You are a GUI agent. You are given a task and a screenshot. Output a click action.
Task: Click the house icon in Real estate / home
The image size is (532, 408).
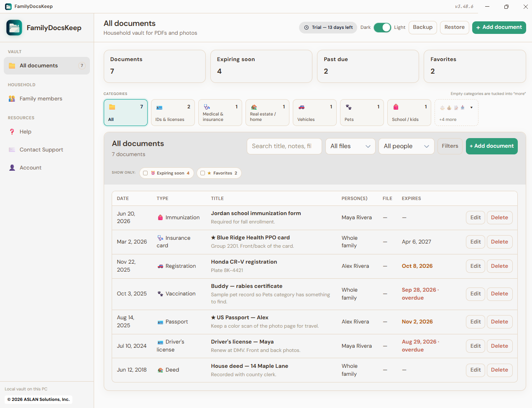point(254,107)
